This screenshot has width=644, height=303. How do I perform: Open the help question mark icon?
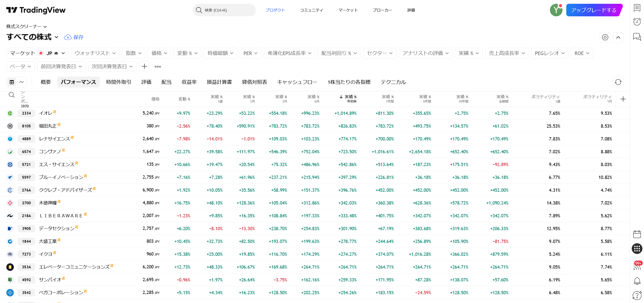(x=637, y=295)
